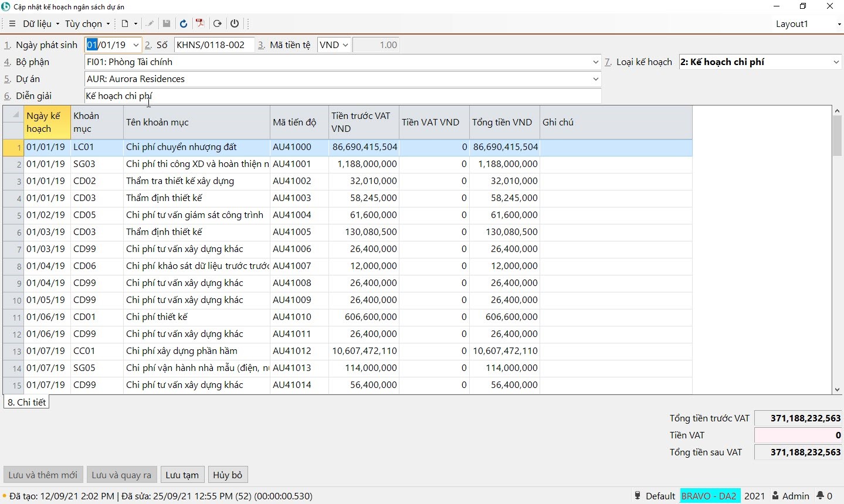The width and height of the screenshot is (844, 504).
Task: Click the Ngày kế hoạch column header
Action: coord(48,122)
